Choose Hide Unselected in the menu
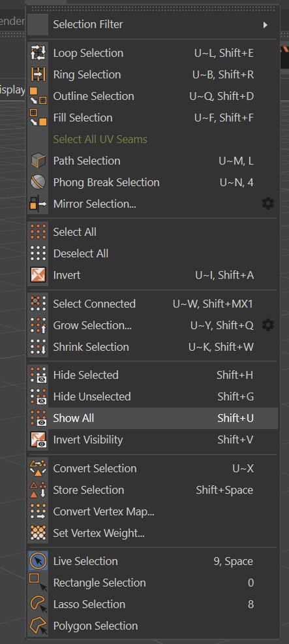This screenshot has width=289, height=644. pos(153,396)
